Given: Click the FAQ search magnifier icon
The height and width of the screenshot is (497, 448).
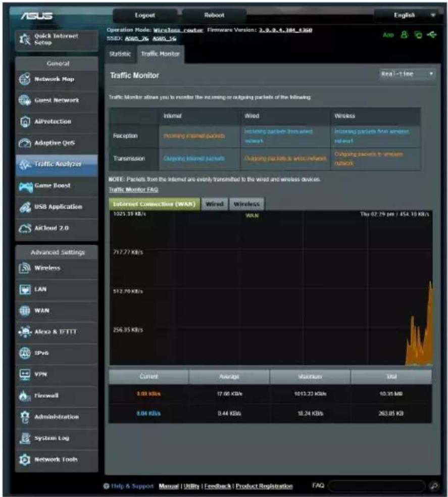Looking at the screenshot, I should 434,485.
